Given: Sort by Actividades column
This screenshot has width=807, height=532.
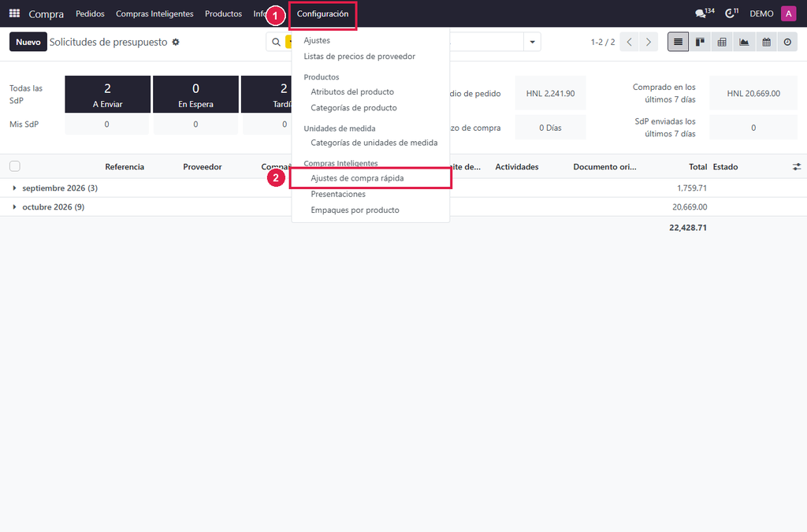Looking at the screenshot, I should pos(517,167).
